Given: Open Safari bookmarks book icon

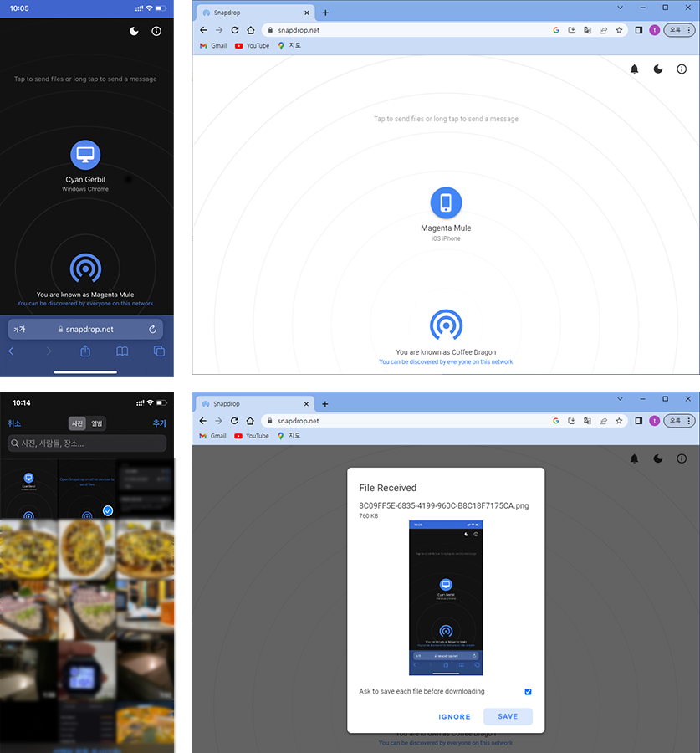Looking at the screenshot, I should [122, 351].
